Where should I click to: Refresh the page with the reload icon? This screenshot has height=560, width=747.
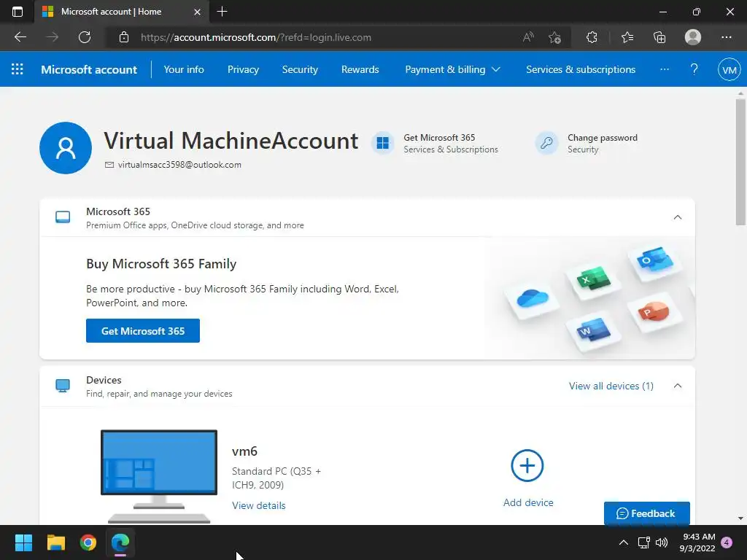(x=85, y=37)
